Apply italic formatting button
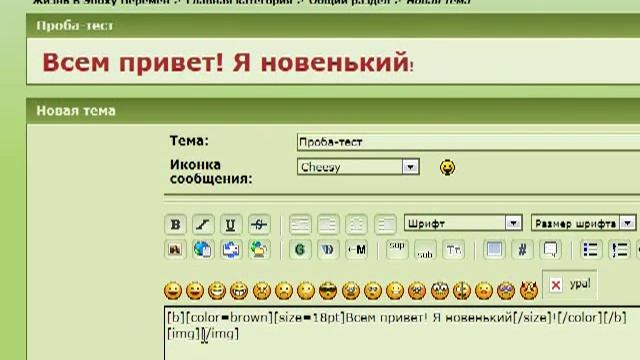This screenshot has width=640, height=360. (x=203, y=224)
